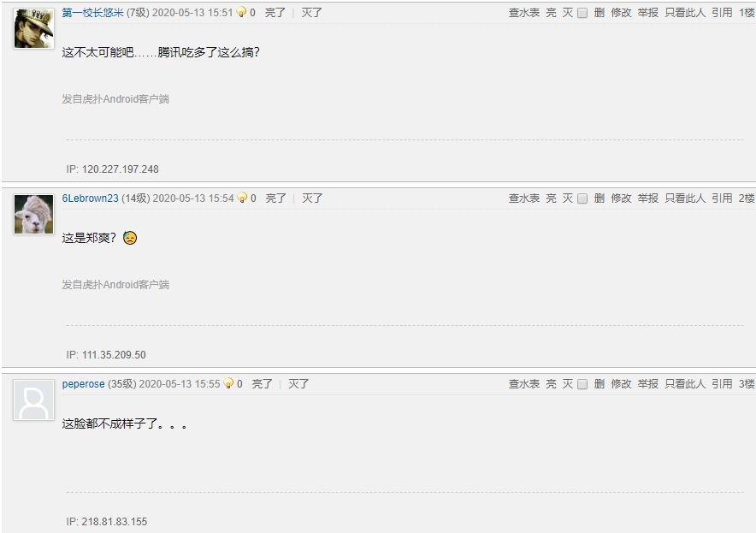Open 6Lebrown23's alpaca avatar
Image resolution: width=756 pixels, height=533 pixels.
tap(33, 214)
